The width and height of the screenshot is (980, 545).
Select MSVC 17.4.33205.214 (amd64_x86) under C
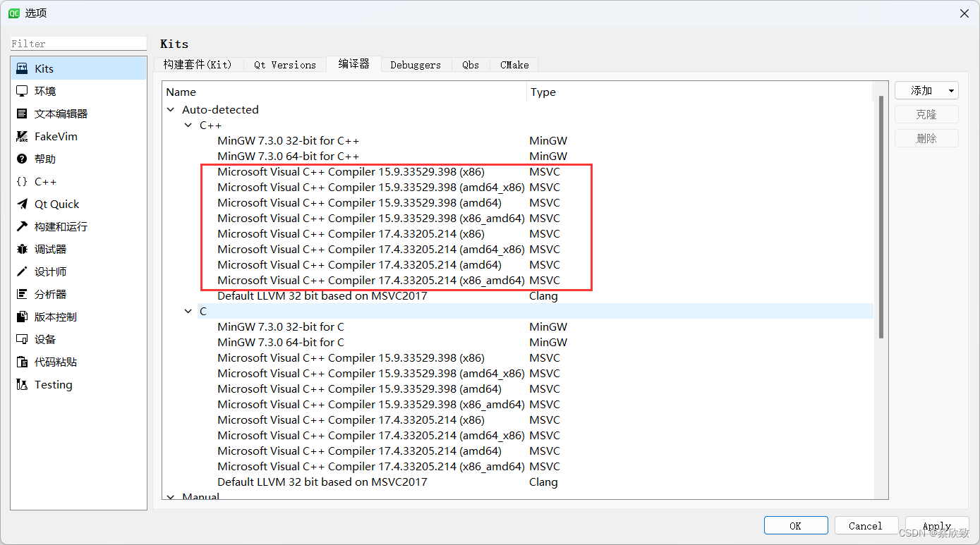click(x=371, y=436)
